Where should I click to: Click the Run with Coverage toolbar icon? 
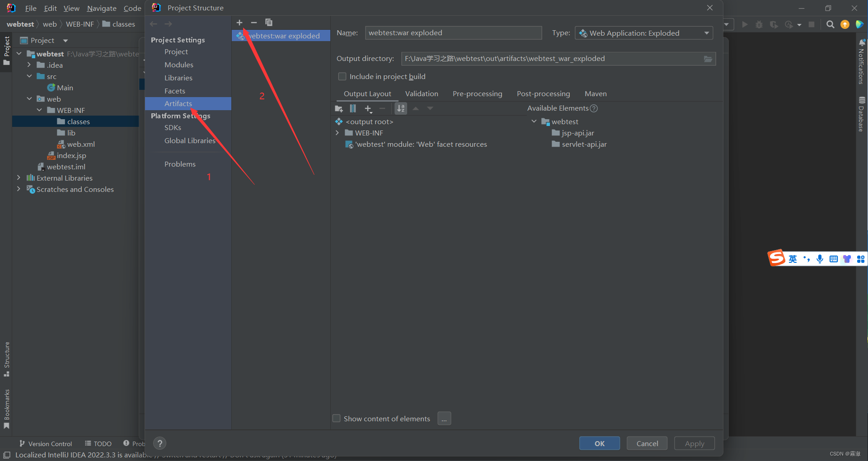point(774,24)
